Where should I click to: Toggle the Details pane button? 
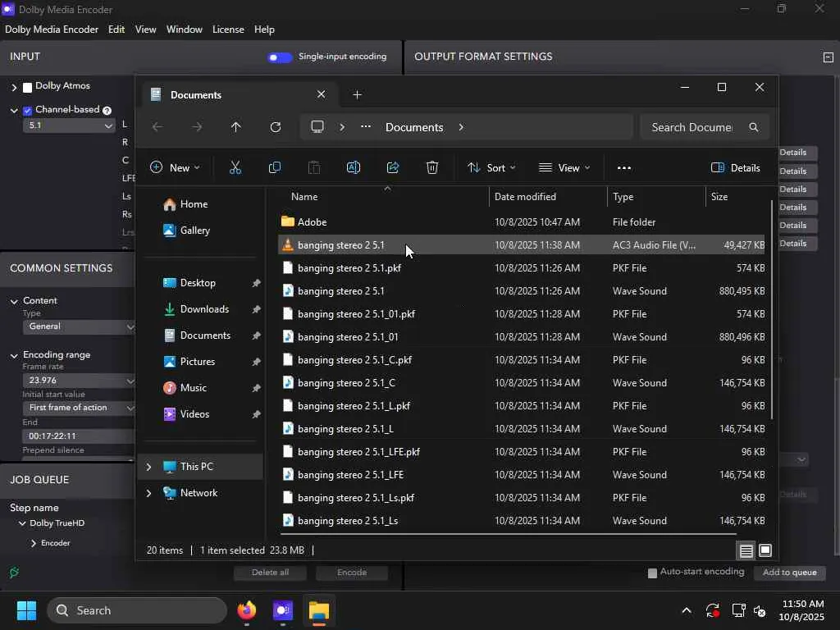[x=736, y=167]
